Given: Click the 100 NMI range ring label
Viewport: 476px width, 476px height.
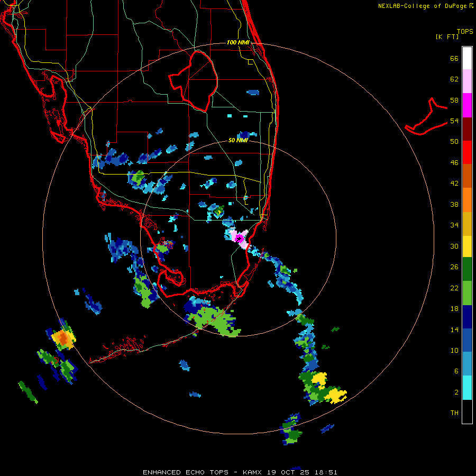Looking at the screenshot, I should click(x=238, y=42).
